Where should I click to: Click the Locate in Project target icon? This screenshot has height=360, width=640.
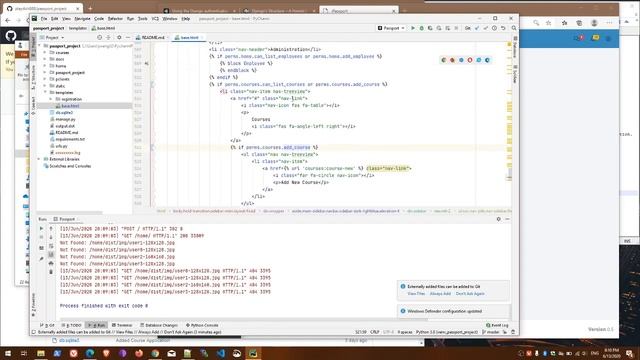click(x=99, y=38)
